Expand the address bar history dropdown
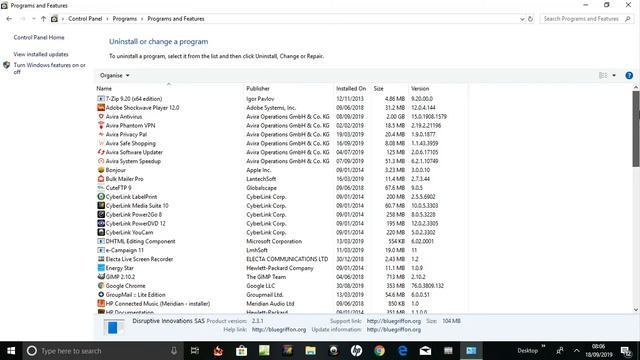This screenshot has height=360, width=640. [522, 19]
